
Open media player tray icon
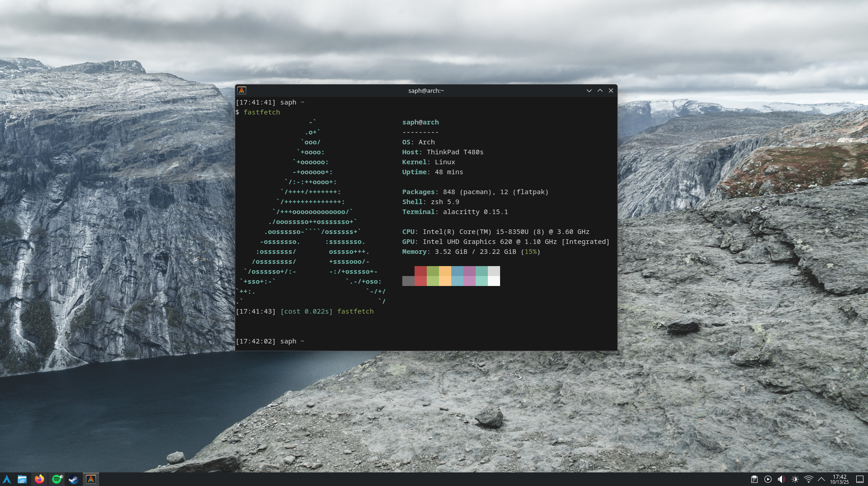click(768, 479)
